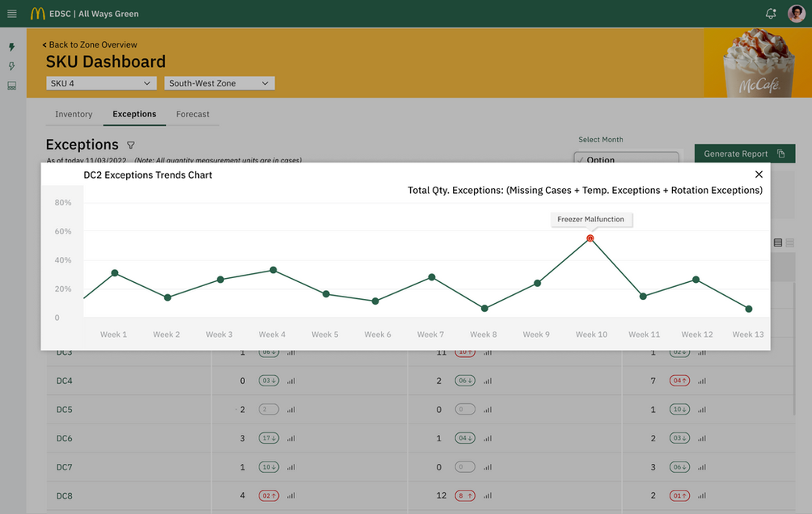
Task: Click the red Week 10 data point
Action: pyautogui.click(x=590, y=238)
